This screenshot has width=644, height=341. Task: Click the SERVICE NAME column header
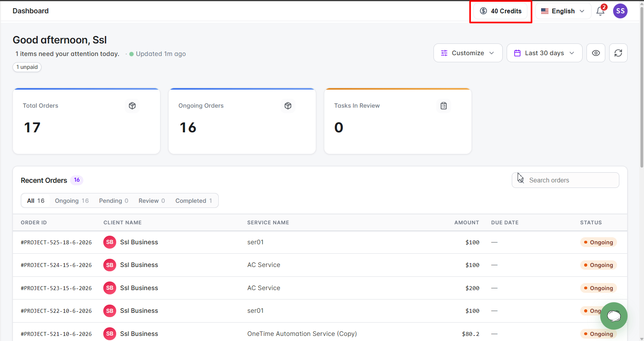point(268,222)
